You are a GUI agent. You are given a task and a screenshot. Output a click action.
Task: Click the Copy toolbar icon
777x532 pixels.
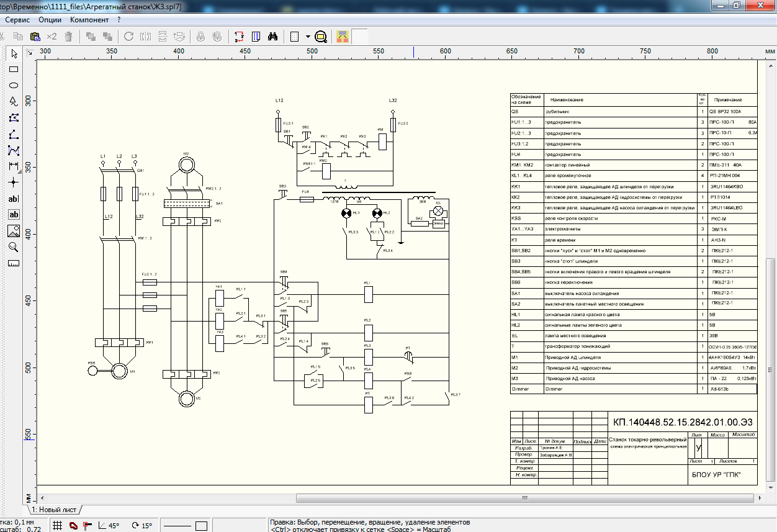[19, 36]
